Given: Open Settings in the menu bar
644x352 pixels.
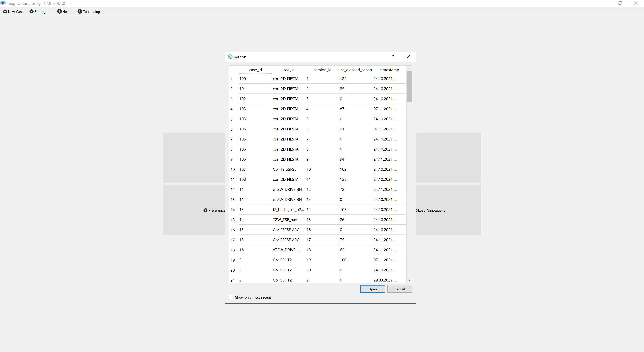Looking at the screenshot, I should pyautogui.click(x=38, y=12).
